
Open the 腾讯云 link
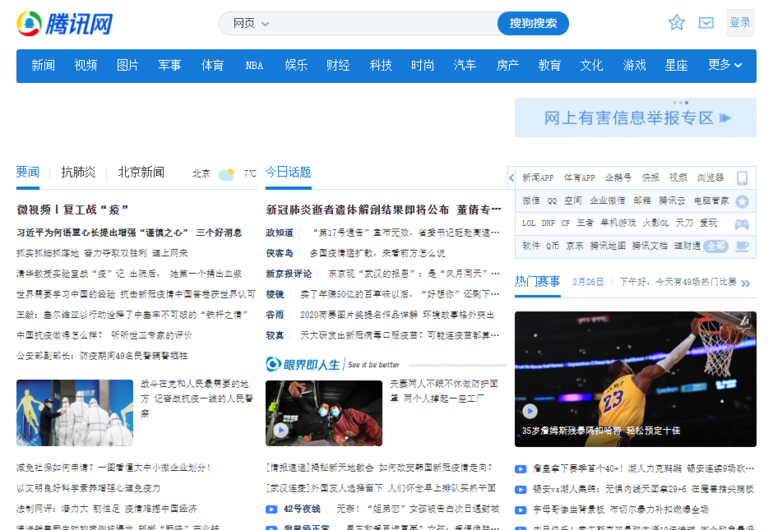672,201
